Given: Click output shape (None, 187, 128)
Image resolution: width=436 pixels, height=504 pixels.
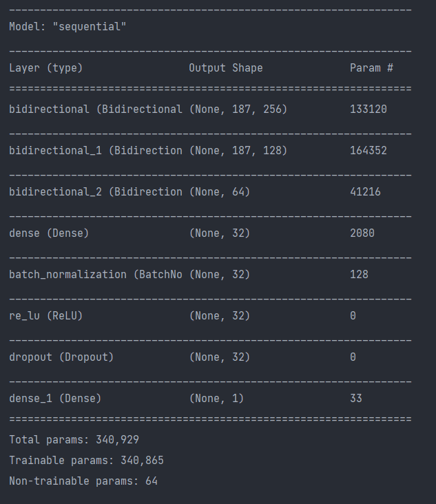Looking at the screenshot, I should click(238, 151).
